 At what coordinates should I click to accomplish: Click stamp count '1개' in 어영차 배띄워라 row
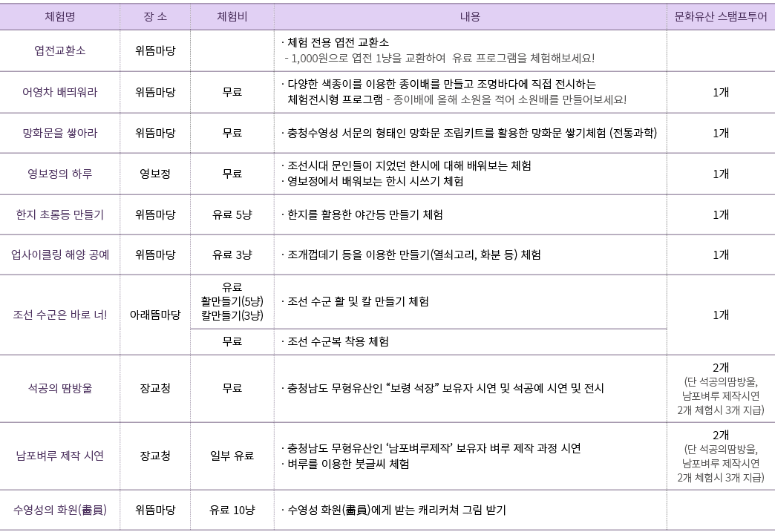pyautogui.click(x=721, y=92)
